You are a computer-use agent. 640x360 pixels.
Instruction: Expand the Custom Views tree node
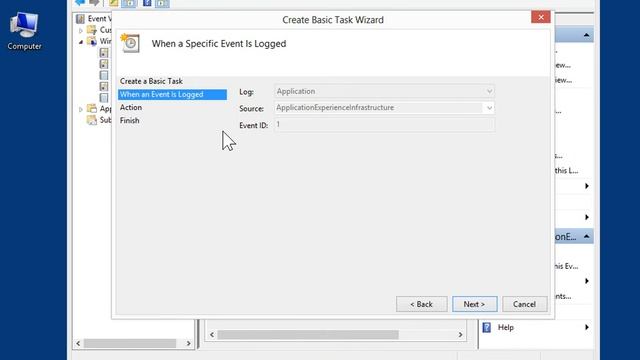(x=81, y=30)
